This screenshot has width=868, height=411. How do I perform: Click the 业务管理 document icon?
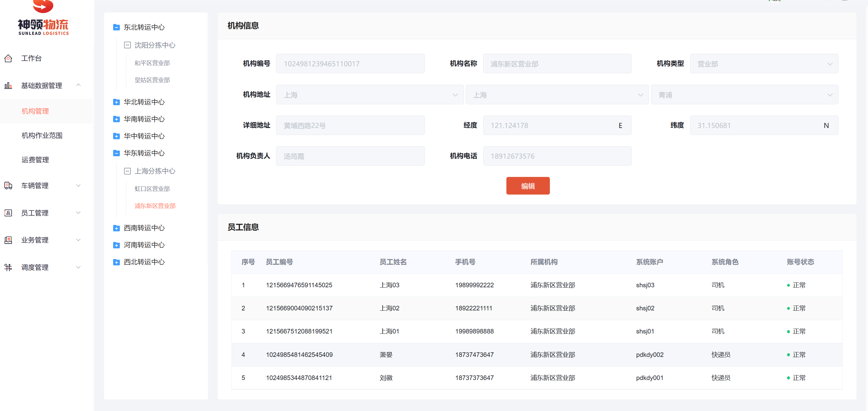point(8,240)
